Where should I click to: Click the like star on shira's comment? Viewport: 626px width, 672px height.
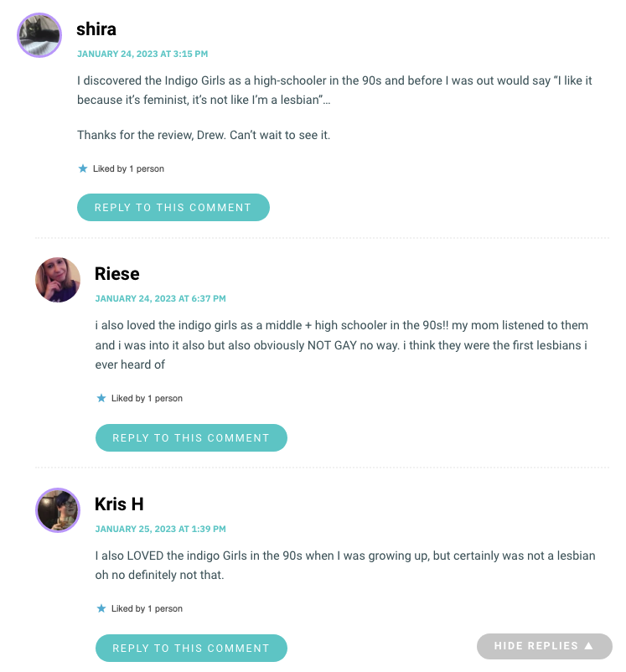pyautogui.click(x=83, y=168)
